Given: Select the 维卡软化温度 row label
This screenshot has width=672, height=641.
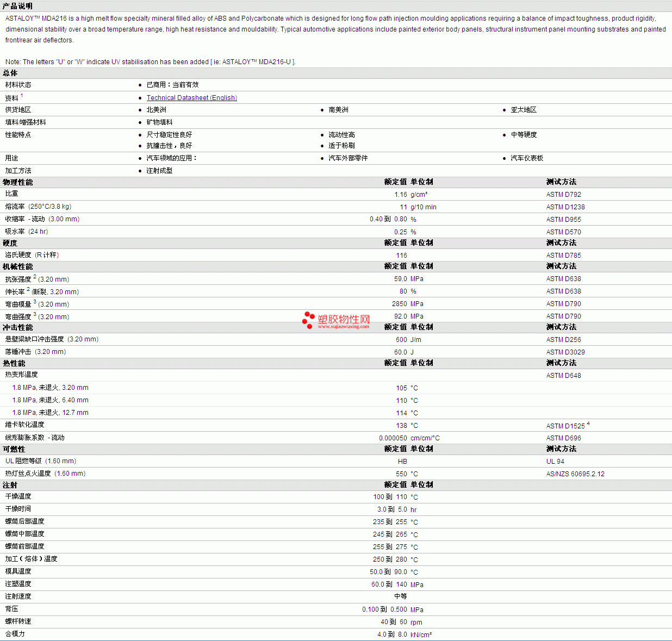Looking at the screenshot, I should 25,425.
